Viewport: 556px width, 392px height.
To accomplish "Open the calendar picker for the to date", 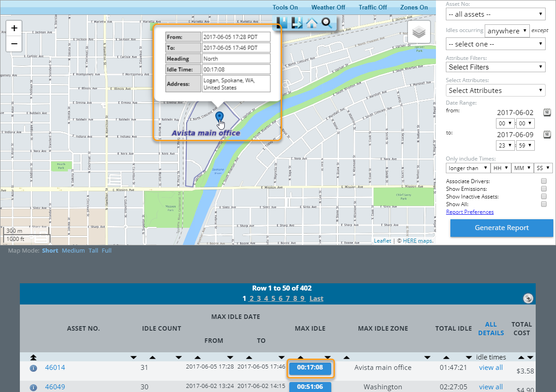I will pos(547,134).
